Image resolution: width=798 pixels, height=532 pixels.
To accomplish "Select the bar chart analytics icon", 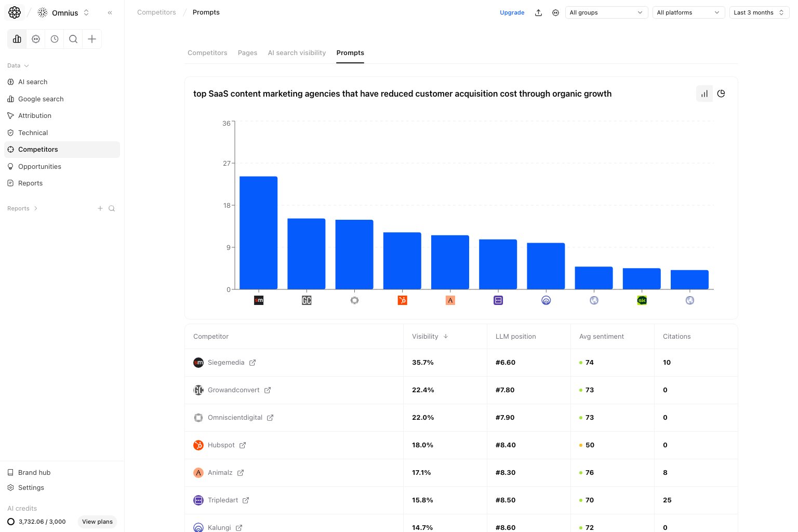I will point(17,39).
